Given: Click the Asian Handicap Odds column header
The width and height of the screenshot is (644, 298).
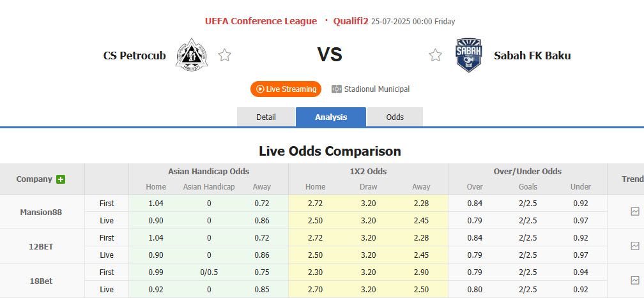Looking at the screenshot, I should point(208,172).
